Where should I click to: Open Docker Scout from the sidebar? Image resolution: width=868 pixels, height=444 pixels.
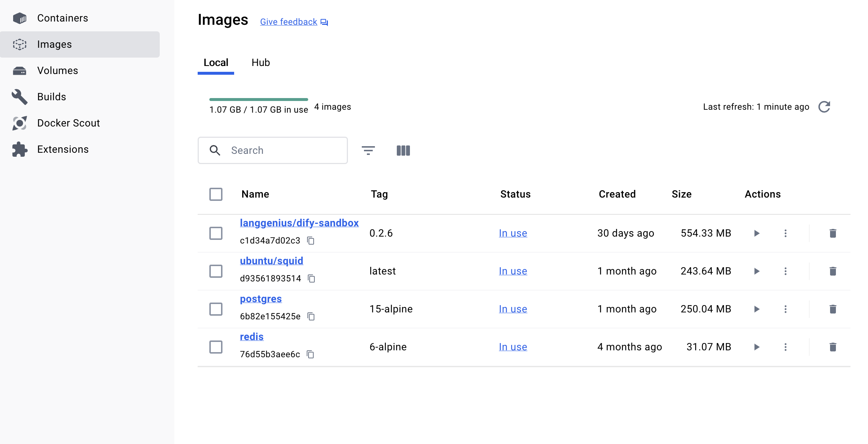(80, 123)
